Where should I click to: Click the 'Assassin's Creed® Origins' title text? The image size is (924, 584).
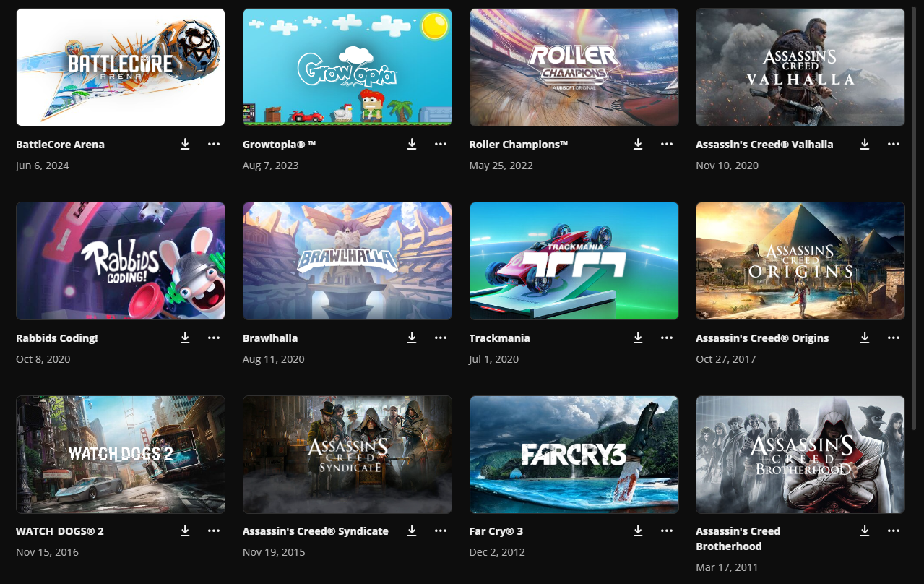pyautogui.click(x=762, y=338)
